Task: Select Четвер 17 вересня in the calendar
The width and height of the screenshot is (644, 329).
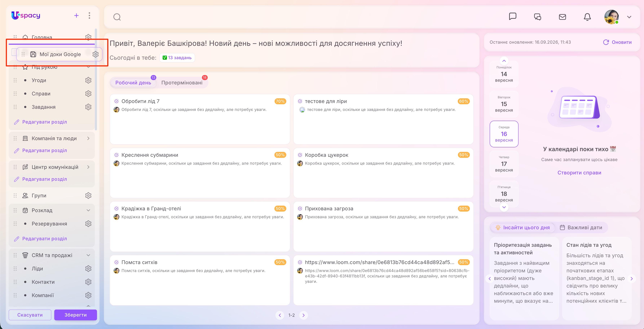Action: point(504,164)
